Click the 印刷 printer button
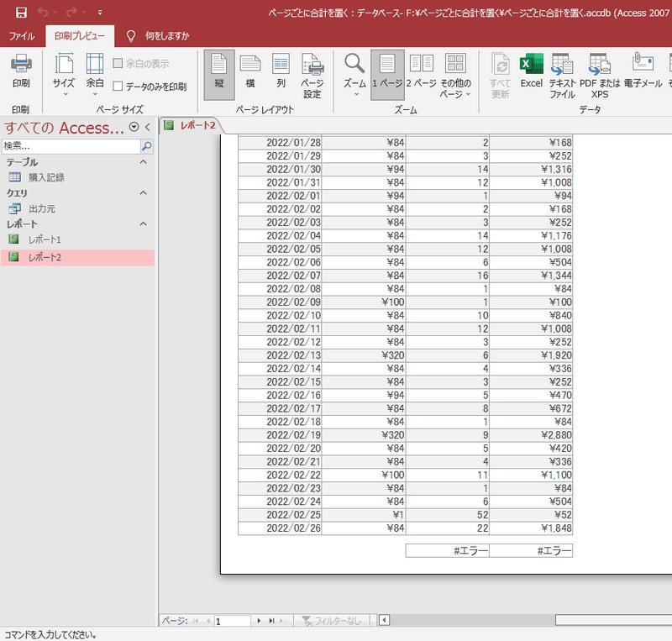This screenshot has width=672, height=641. click(x=21, y=71)
